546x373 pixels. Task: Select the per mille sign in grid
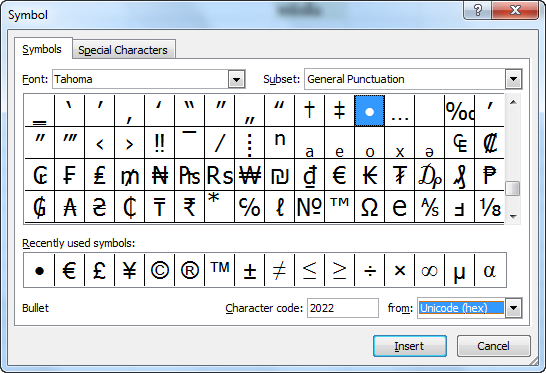pos(459,110)
